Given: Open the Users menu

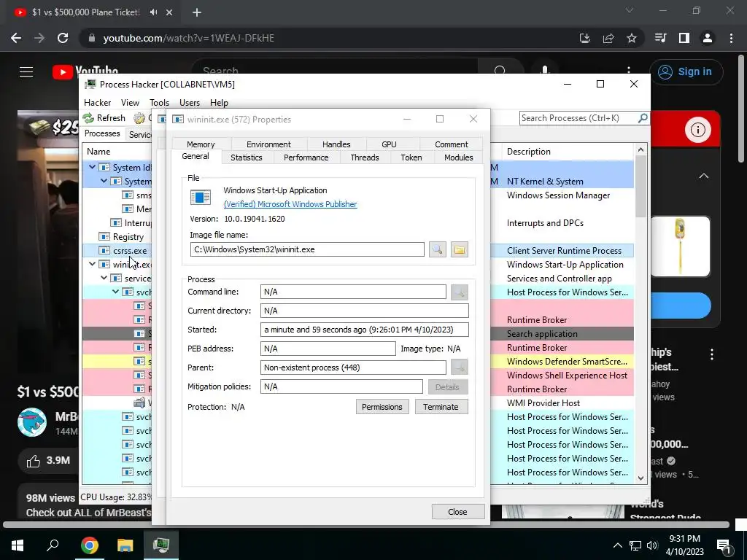Looking at the screenshot, I should (190, 102).
